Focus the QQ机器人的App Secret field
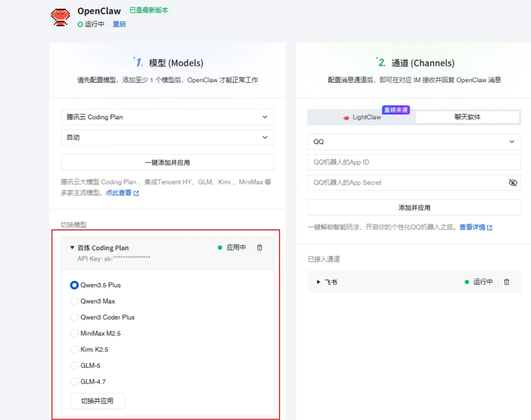The image size is (531, 420). [x=414, y=183]
